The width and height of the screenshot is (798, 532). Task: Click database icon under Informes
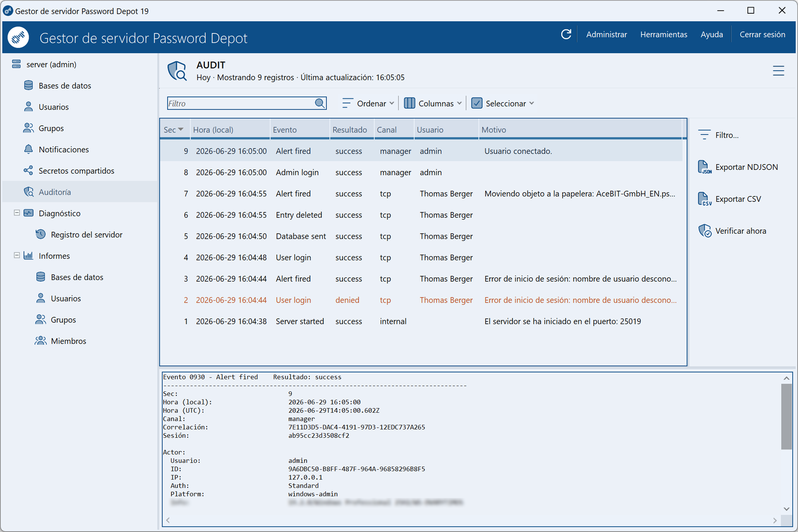point(40,277)
